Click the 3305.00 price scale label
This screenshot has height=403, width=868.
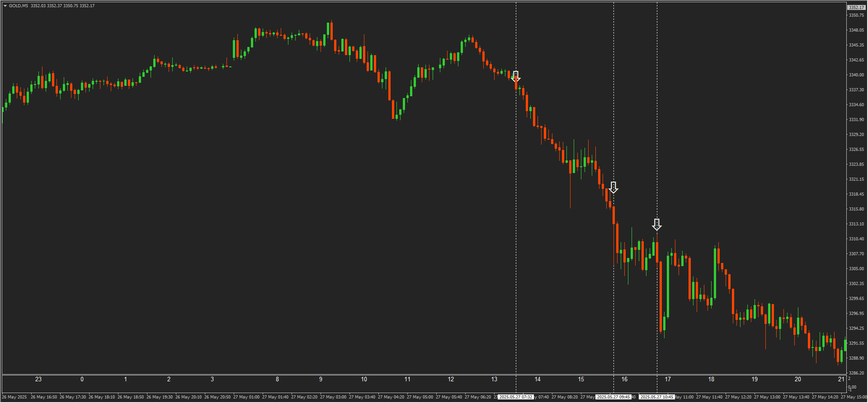click(x=856, y=269)
